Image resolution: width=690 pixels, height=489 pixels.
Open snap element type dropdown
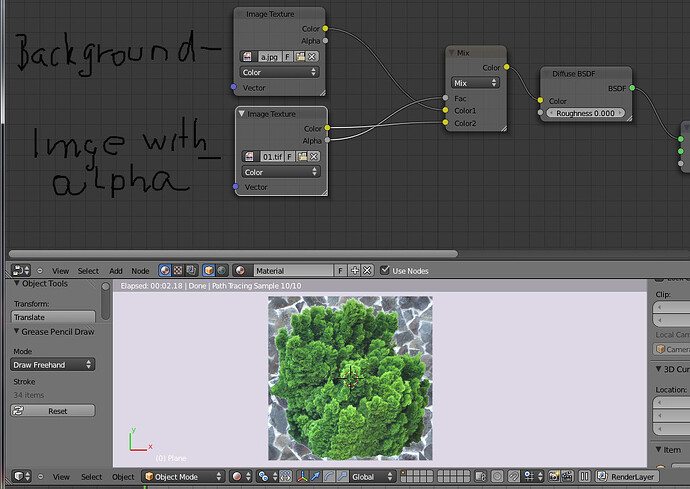pos(533,476)
